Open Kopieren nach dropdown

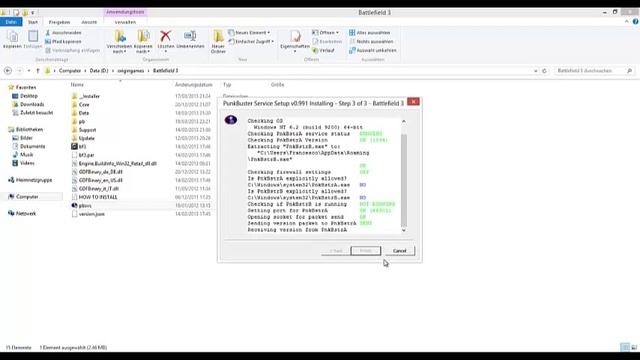click(x=143, y=42)
